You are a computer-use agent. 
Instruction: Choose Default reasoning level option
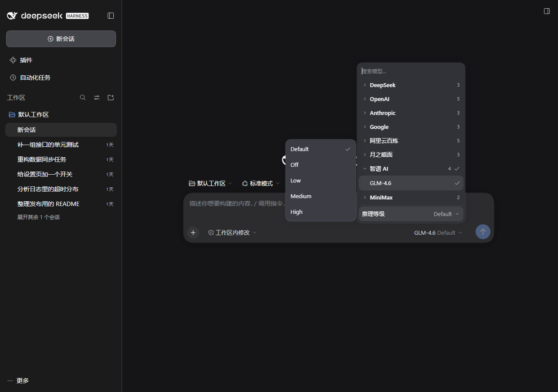click(x=321, y=149)
